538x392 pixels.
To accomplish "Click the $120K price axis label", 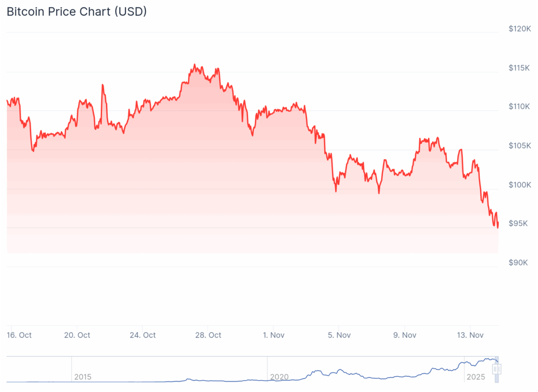I will click(x=520, y=29).
